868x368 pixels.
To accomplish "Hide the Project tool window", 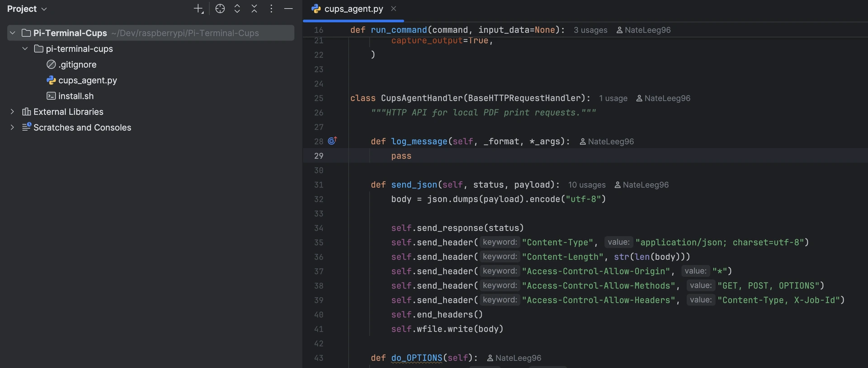I will (288, 9).
